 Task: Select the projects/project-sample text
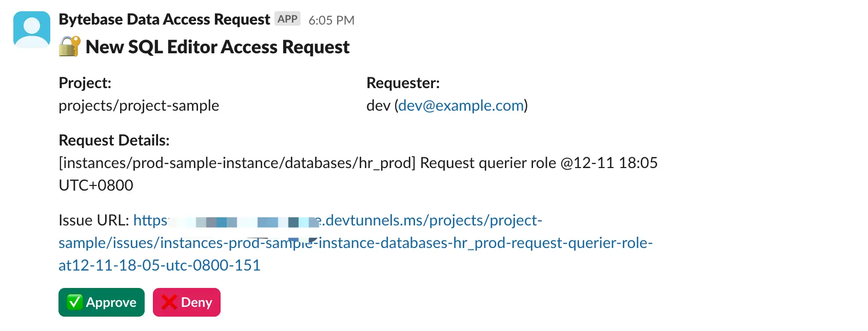pyautogui.click(x=139, y=106)
